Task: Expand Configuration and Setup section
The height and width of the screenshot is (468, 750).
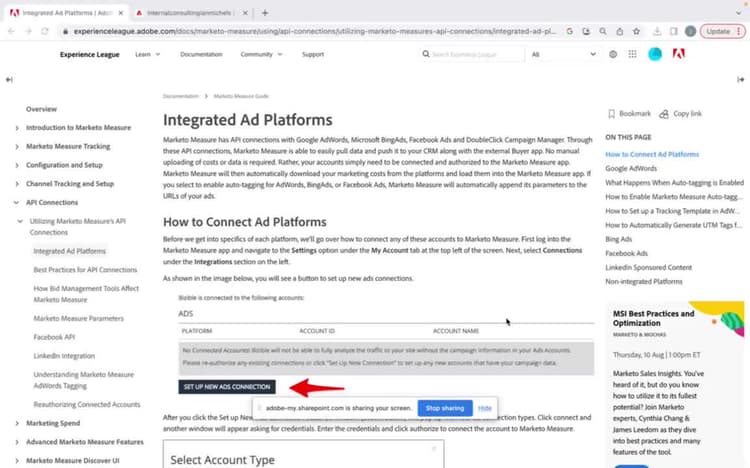Action: 17,165
